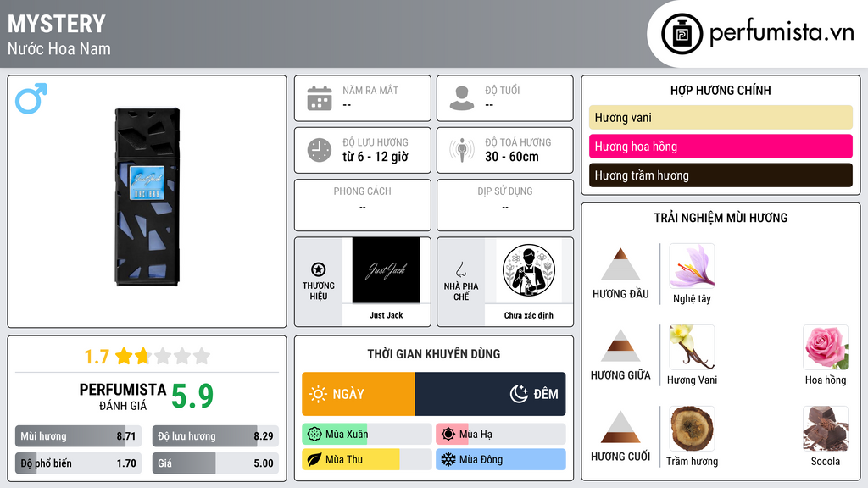Click the Mùa Xuân season bar

[x=366, y=435]
